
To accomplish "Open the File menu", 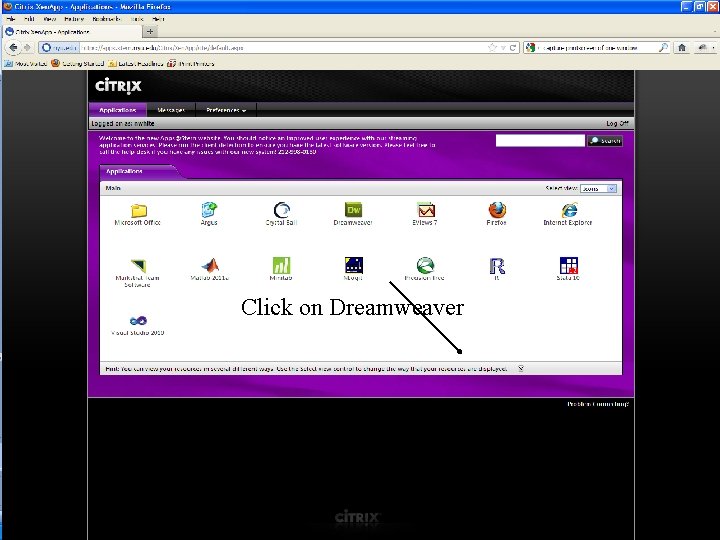I will [x=11, y=19].
